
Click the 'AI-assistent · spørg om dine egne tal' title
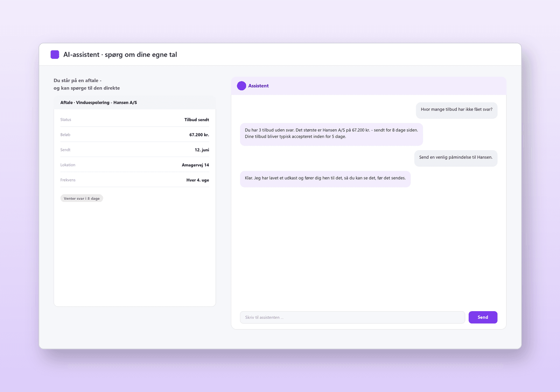point(120,55)
